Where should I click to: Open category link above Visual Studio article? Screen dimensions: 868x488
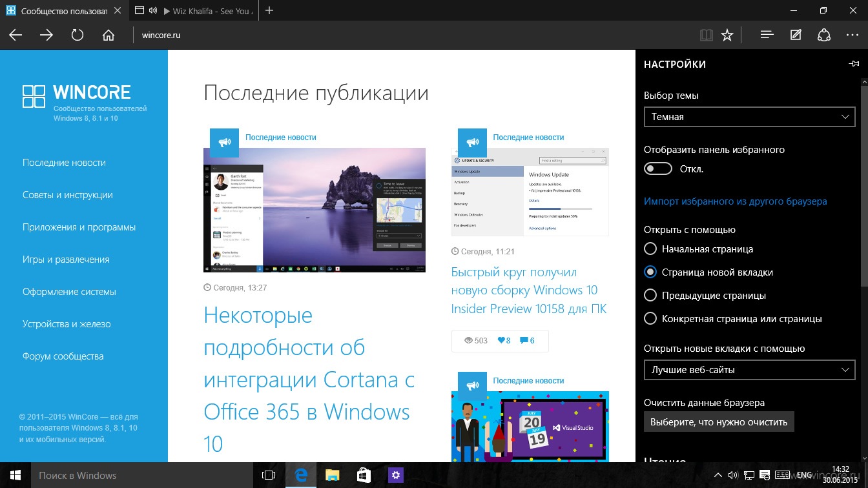click(x=528, y=381)
